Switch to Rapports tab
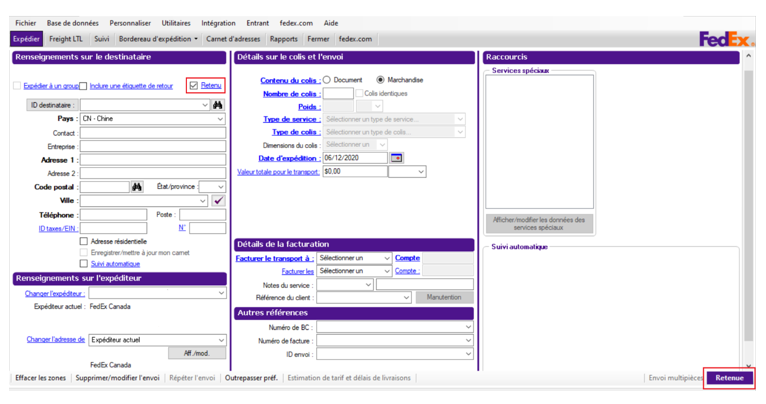The height and width of the screenshot is (404, 766). [283, 39]
